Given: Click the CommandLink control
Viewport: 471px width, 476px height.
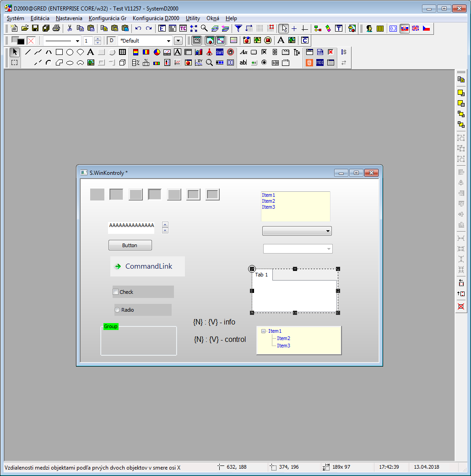Looking at the screenshot, I should 147,266.
